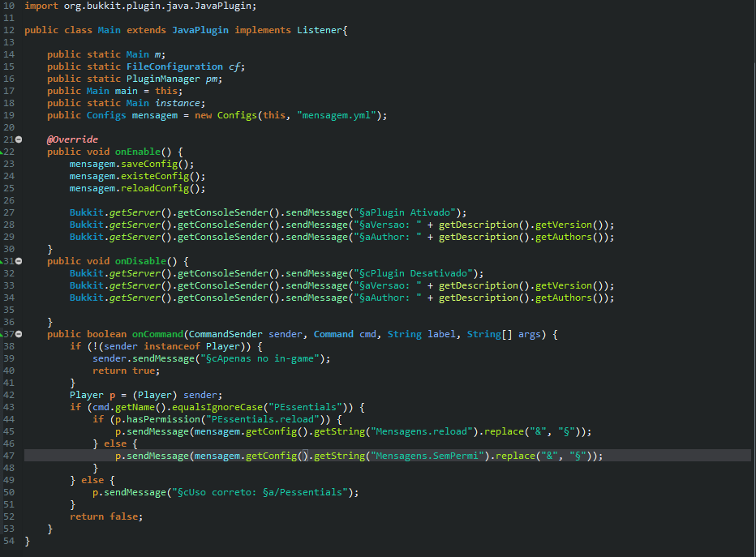Click the FileConfiguration type on line 15
The height and width of the screenshot is (557, 756).
tap(174, 66)
